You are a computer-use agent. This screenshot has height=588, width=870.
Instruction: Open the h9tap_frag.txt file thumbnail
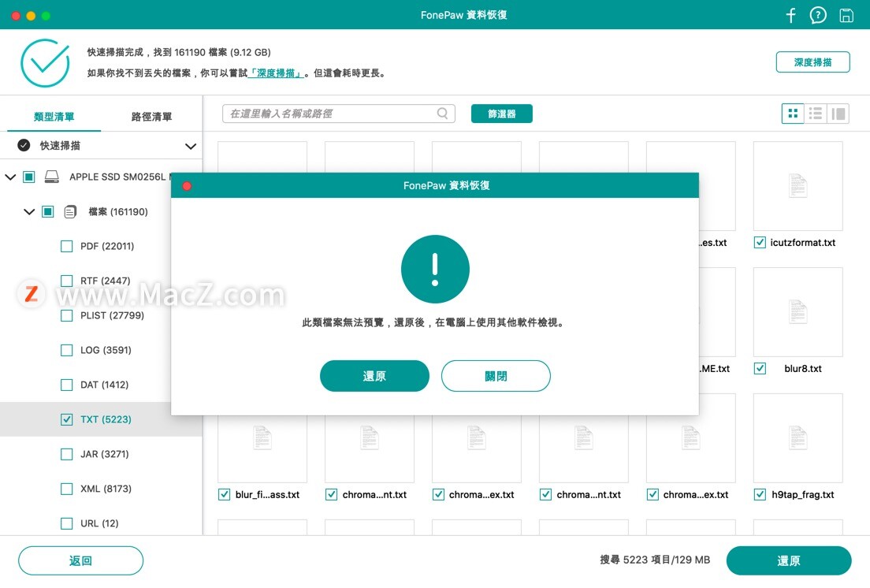(x=797, y=438)
